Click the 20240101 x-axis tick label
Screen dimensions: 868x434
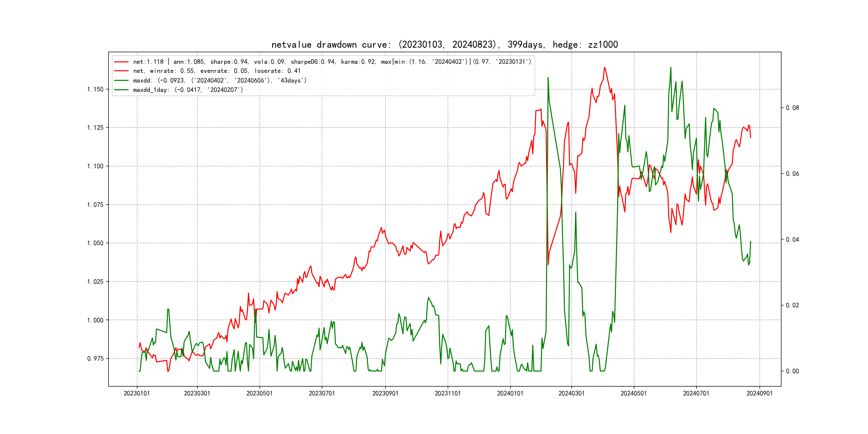click(x=510, y=394)
